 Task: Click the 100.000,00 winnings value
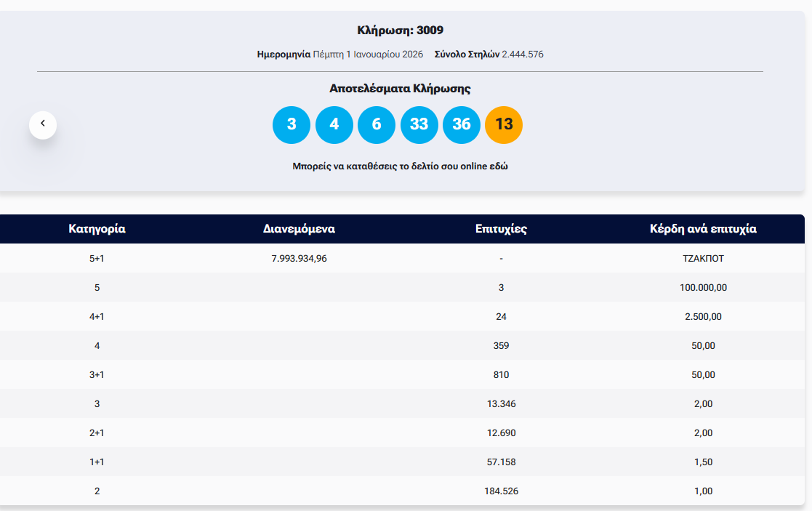[x=703, y=287]
